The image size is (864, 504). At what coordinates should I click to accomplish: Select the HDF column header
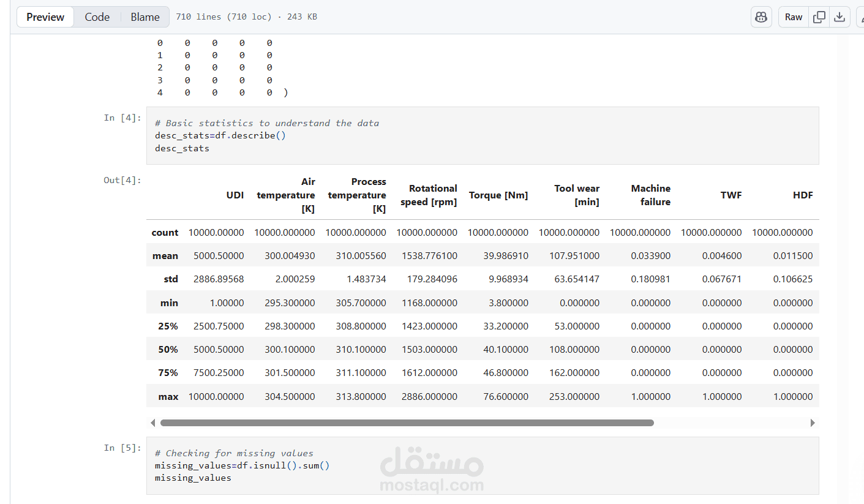[x=803, y=195]
